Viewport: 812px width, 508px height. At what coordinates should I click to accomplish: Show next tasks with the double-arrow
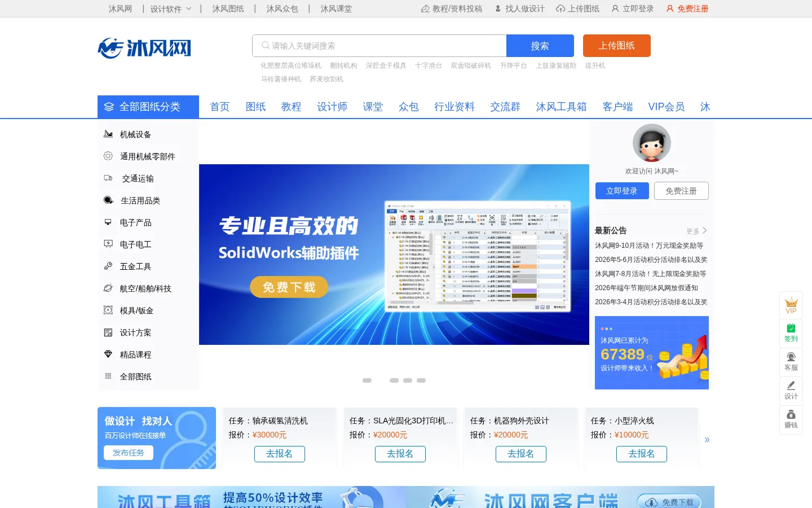tap(707, 439)
